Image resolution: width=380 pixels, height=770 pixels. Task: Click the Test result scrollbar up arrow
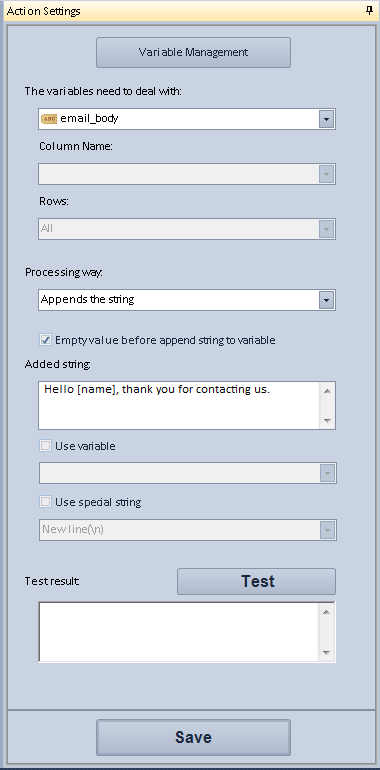[327, 611]
